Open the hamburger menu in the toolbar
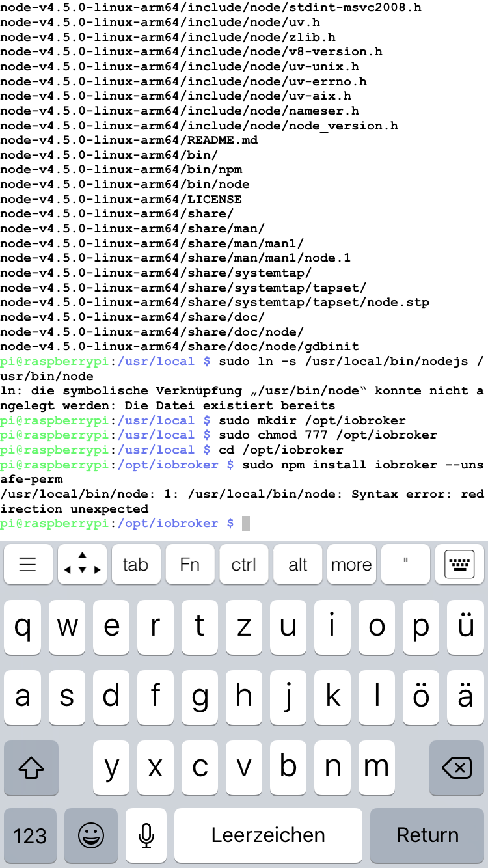This screenshot has width=488, height=868. pos(28,564)
